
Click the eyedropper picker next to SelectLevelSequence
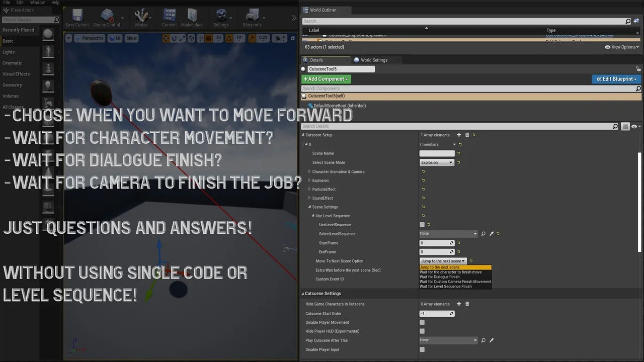coord(492,234)
